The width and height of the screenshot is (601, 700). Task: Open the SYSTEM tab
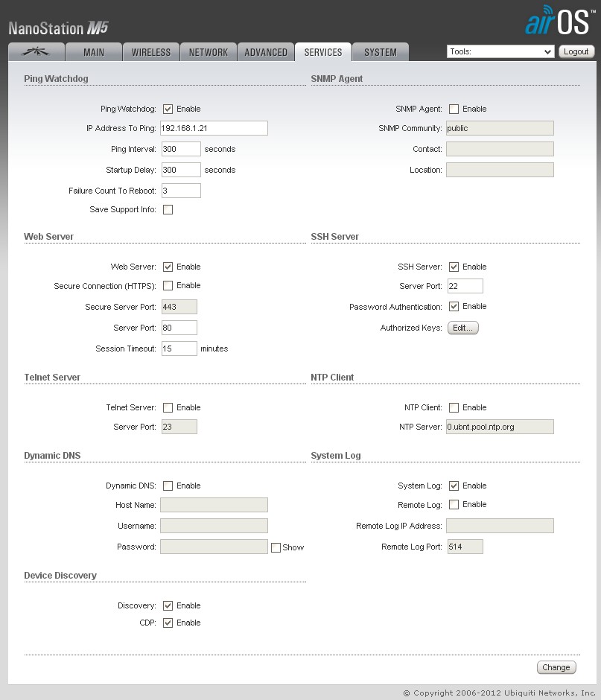click(x=381, y=52)
